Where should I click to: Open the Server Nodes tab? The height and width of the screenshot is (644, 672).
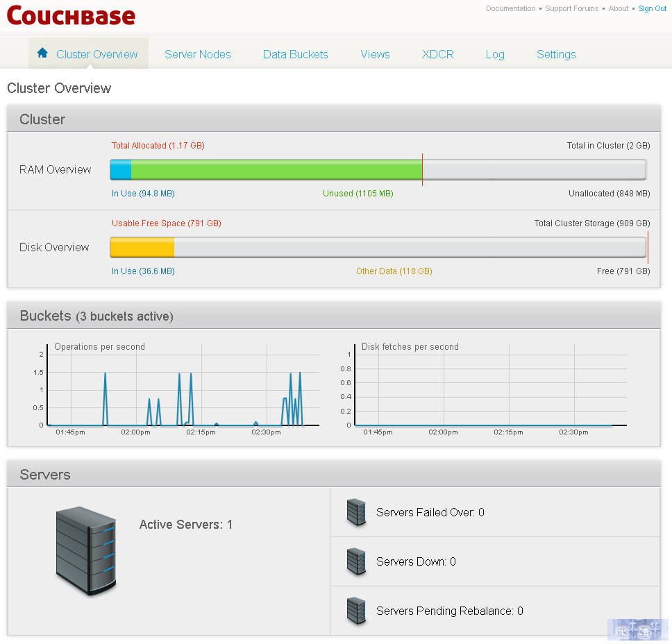[x=198, y=54]
